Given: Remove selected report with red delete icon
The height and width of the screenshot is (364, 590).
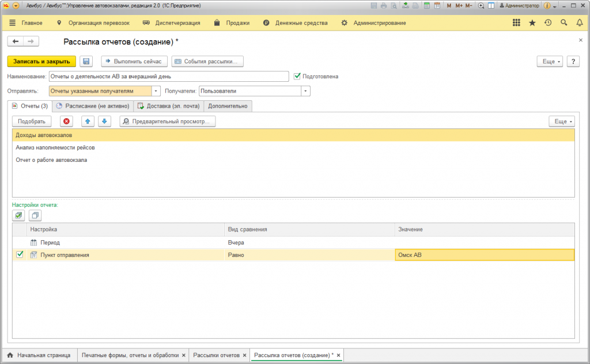Looking at the screenshot, I should pos(67,121).
